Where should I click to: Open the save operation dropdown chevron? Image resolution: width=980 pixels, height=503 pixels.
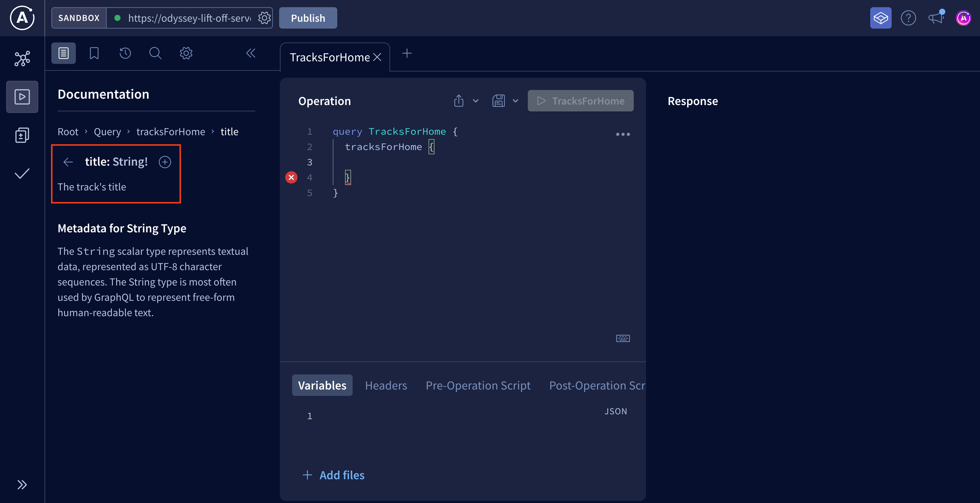tap(516, 101)
